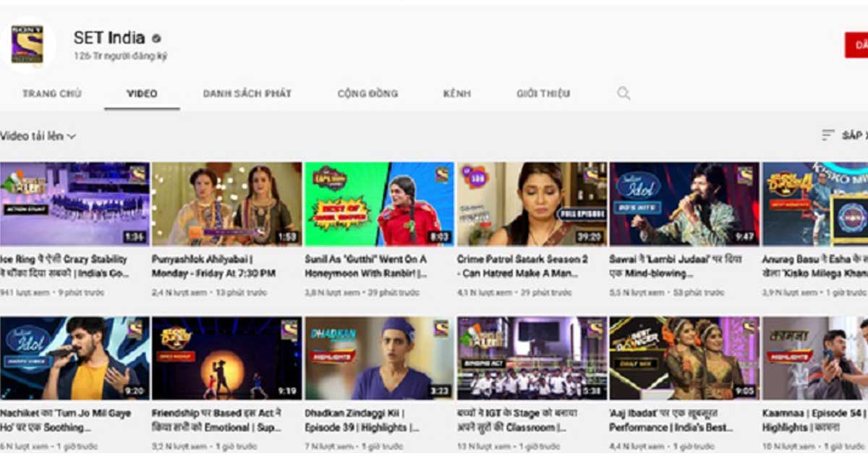Image resolution: width=868 pixels, height=456 pixels.
Task: Open the CỘNG ĐỒNG tab
Action: [367, 93]
